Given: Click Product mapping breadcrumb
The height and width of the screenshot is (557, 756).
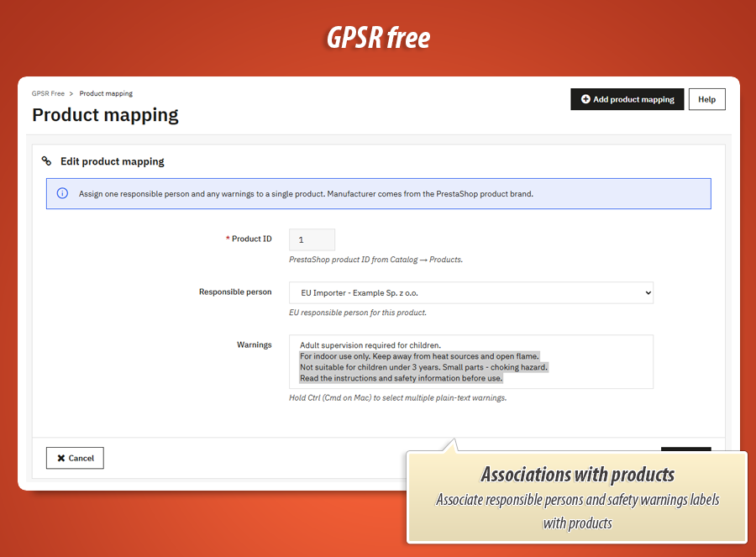Looking at the screenshot, I should pos(106,93).
